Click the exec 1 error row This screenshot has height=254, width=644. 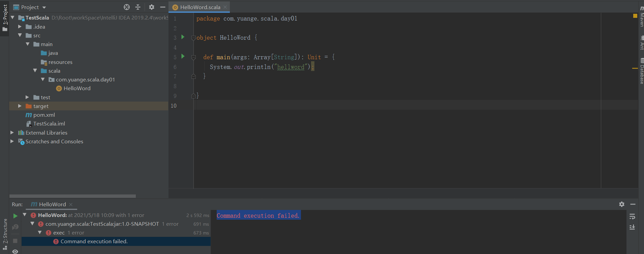coord(116,232)
